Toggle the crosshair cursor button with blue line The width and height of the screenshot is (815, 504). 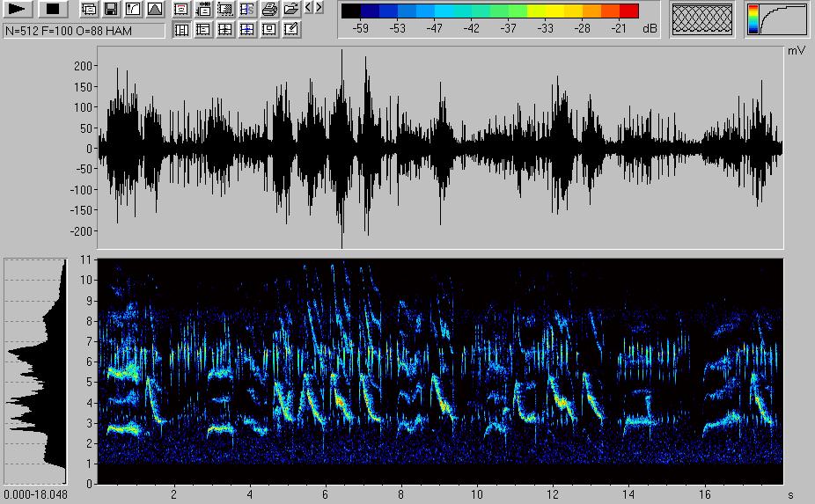click(247, 29)
